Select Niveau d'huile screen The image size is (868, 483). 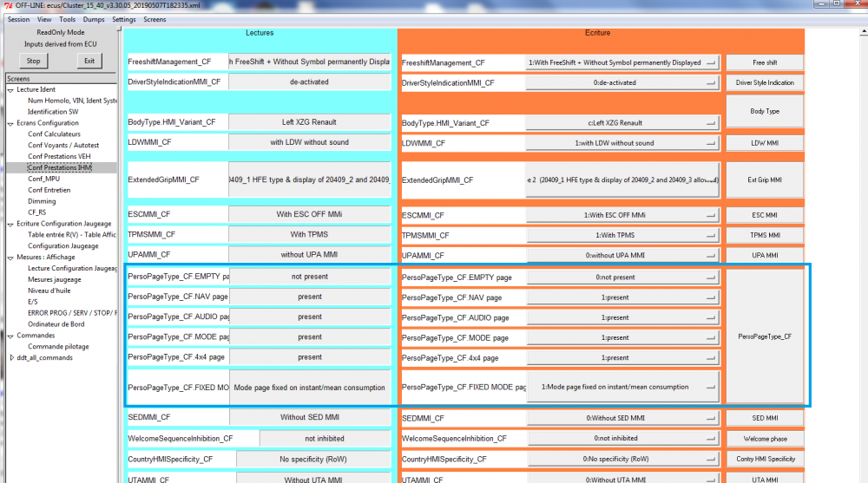point(49,291)
